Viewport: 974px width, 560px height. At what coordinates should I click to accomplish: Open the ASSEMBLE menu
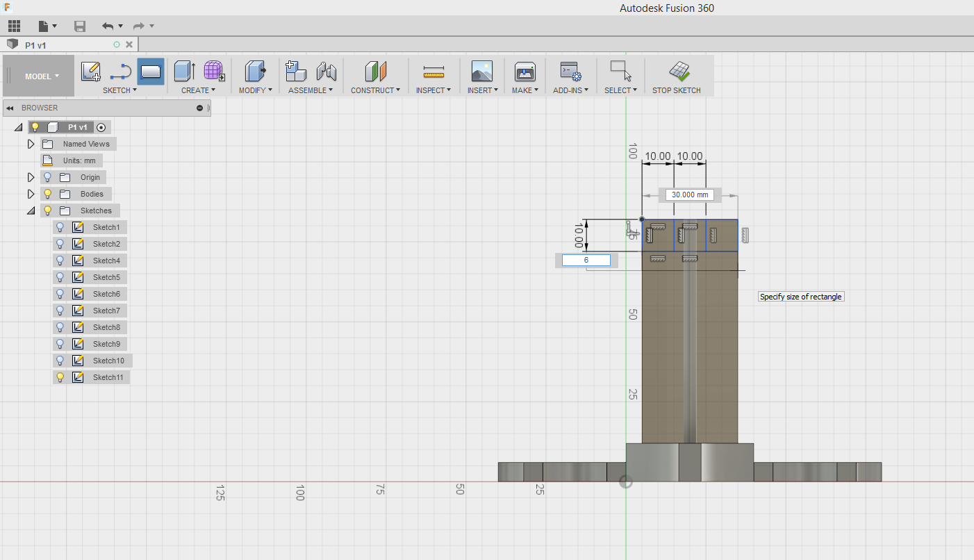[311, 90]
